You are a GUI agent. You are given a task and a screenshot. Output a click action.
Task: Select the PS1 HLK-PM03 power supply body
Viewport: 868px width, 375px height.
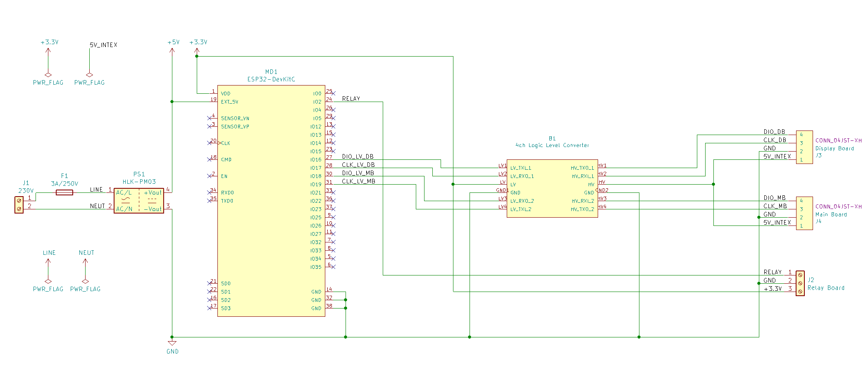pos(139,201)
